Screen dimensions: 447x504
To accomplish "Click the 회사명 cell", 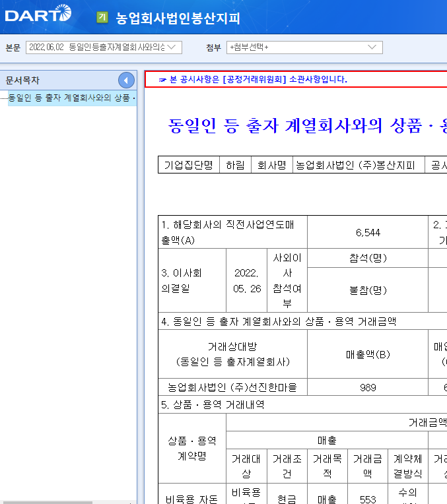I will pos(272,165).
